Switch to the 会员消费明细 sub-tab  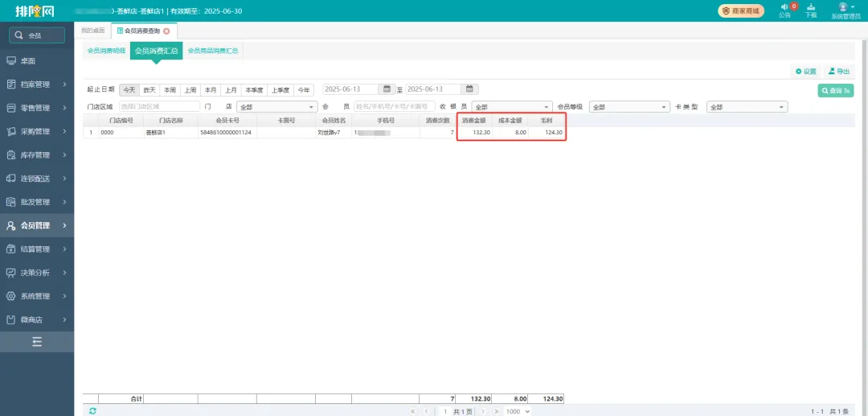(106, 51)
